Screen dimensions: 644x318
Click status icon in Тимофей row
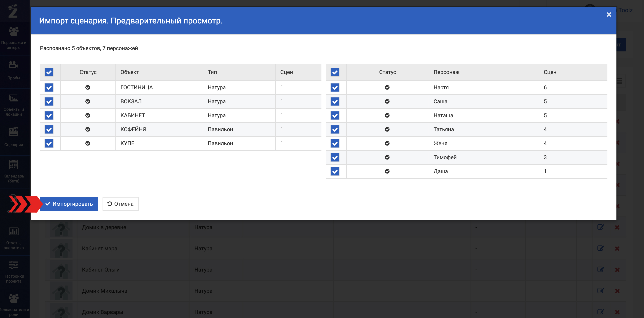click(387, 157)
